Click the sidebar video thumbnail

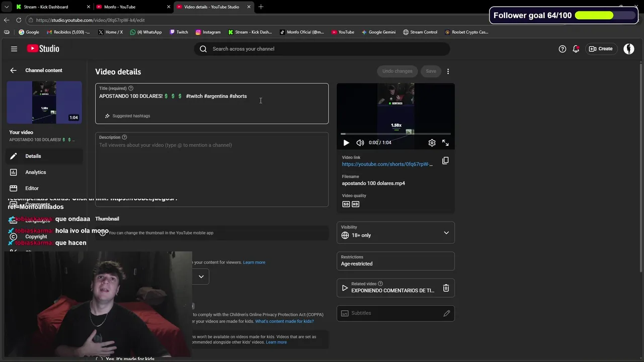coord(44,103)
